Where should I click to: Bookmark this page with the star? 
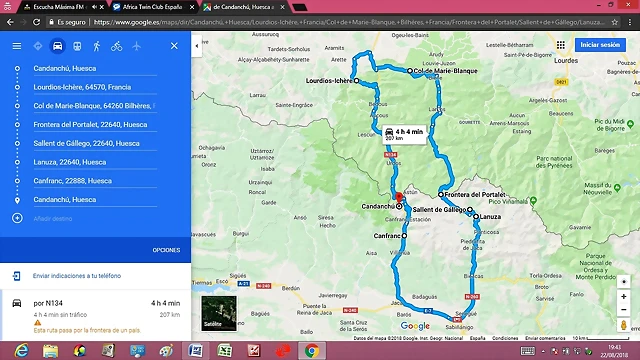tap(615, 22)
